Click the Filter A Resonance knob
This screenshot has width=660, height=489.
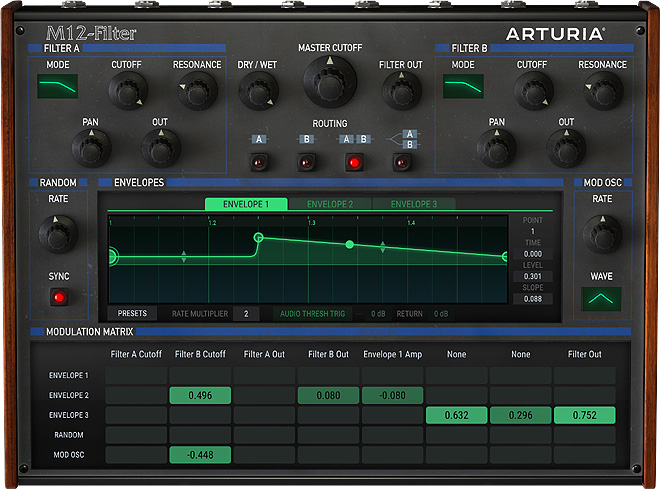(197, 93)
